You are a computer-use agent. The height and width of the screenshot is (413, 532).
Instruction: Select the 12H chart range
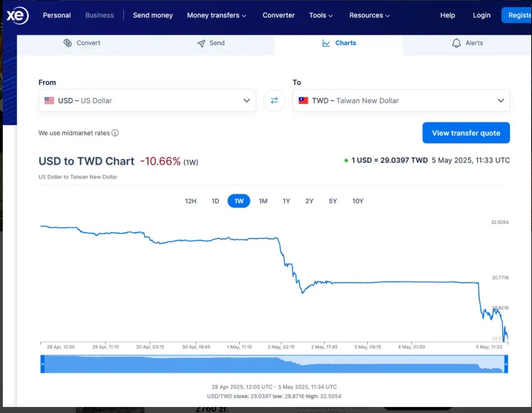191,201
